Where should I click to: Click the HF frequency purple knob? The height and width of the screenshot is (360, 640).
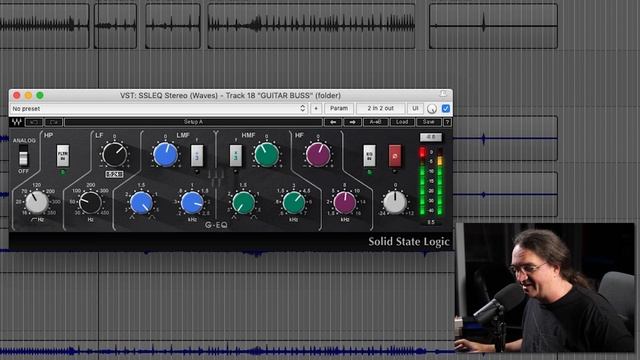tap(345, 203)
